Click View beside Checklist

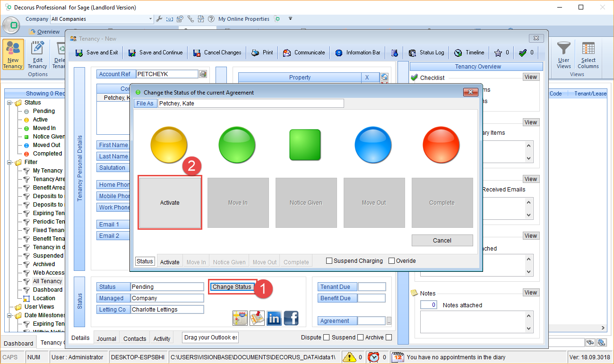click(531, 77)
